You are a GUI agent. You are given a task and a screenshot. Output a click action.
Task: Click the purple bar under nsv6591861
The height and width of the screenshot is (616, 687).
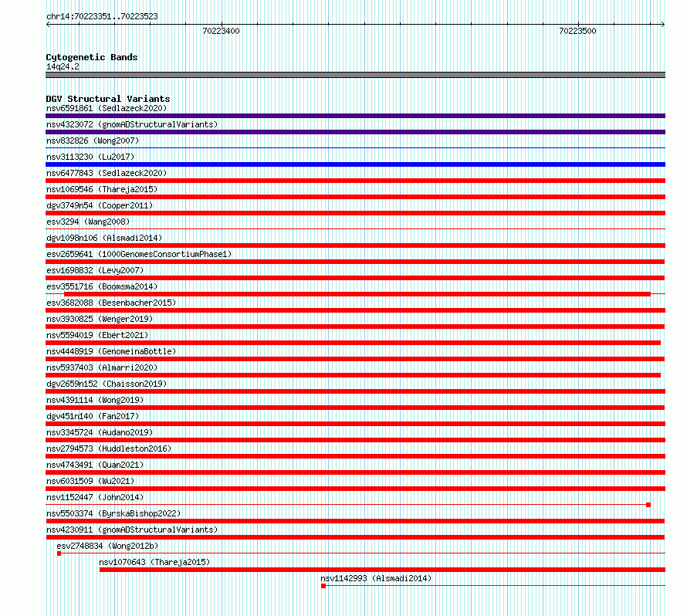pos(355,116)
